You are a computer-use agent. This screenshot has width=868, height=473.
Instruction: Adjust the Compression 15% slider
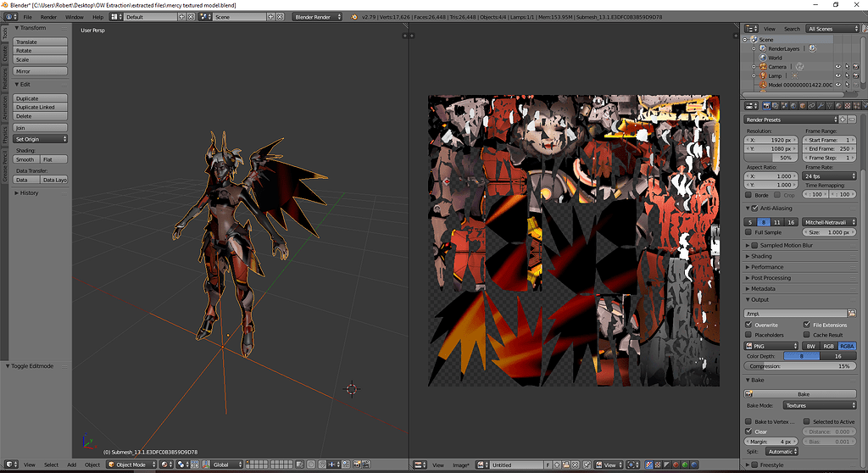coord(800,366)
